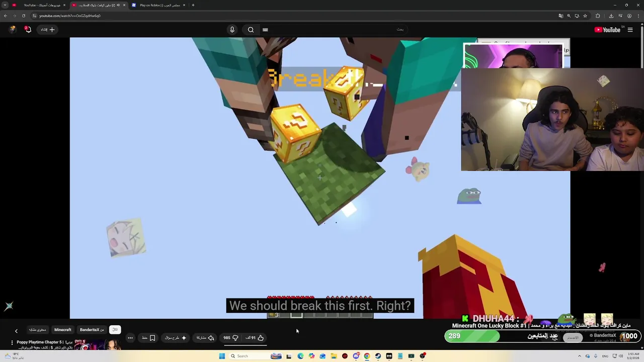Open Steam from the taskbar
The height and width of the screenshot is (362, 644).
point(378,356)
